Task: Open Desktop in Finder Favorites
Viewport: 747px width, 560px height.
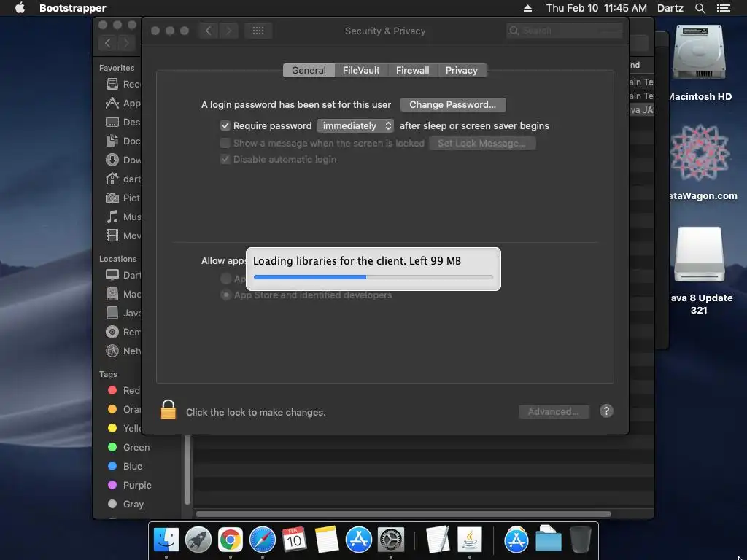Action: pyautogui.click(x=123, y=122)
